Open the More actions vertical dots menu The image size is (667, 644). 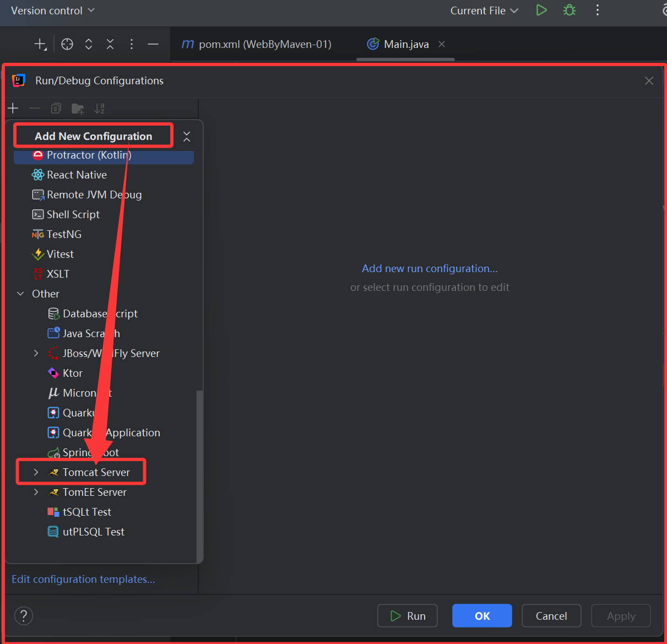coord(598,10)
